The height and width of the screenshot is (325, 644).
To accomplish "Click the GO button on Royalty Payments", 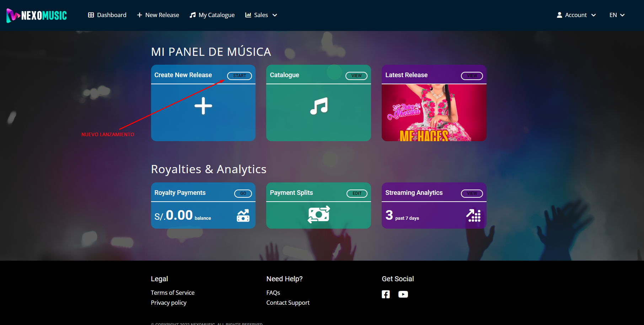I will click(243, 193).
